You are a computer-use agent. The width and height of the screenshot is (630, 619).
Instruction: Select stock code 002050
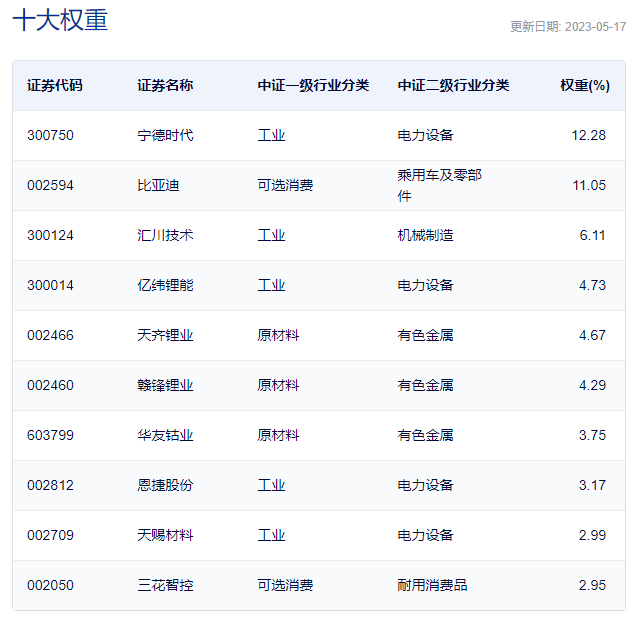pos(50,586)
